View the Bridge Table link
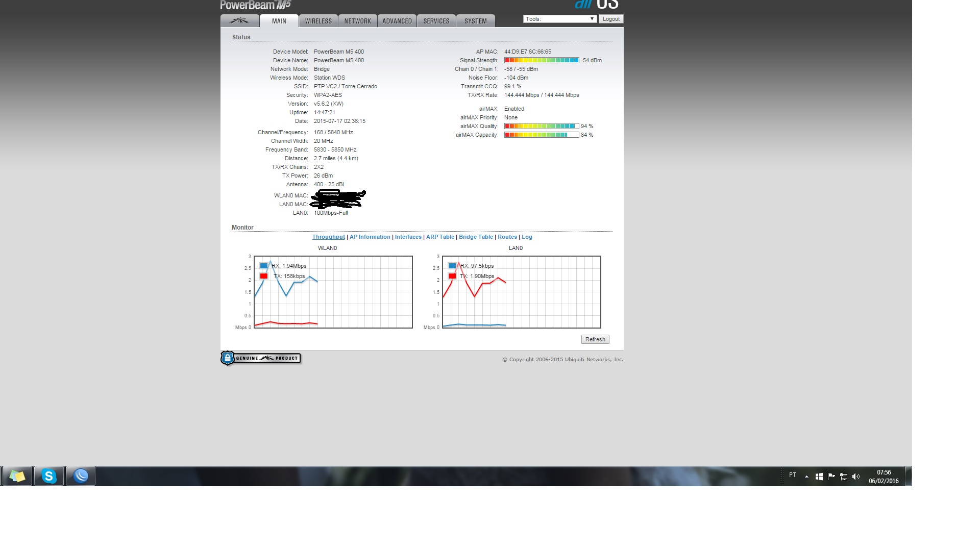 (x=476, y=237)
